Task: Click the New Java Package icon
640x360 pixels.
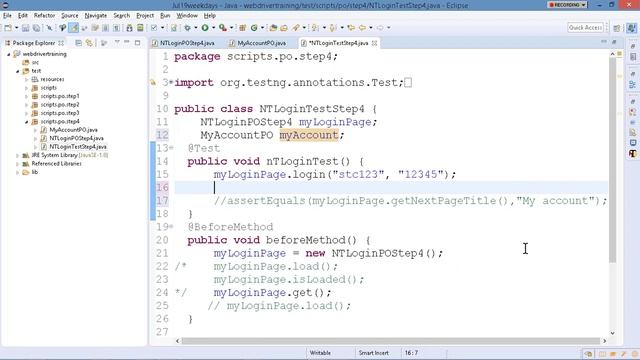Action: tap(242, 28)
